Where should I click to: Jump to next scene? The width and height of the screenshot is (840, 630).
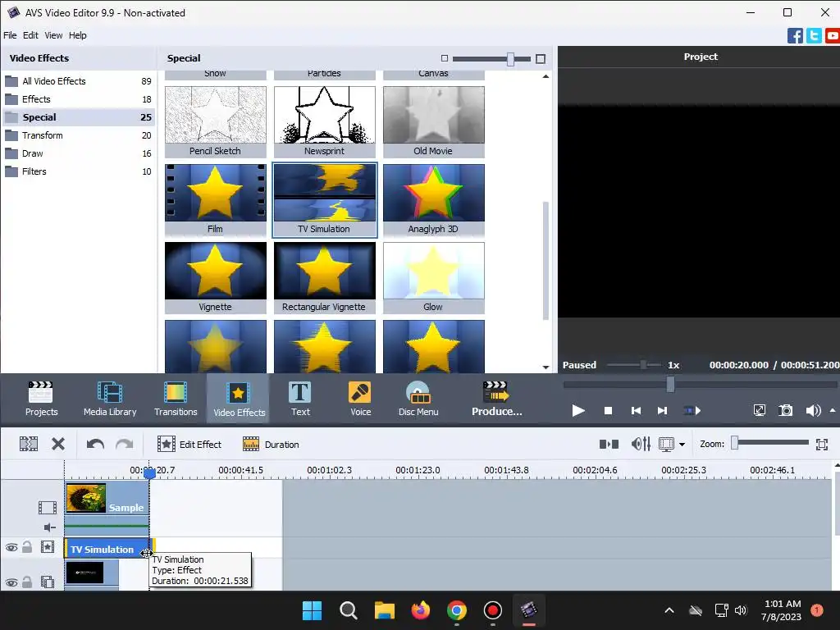(692, 411)
